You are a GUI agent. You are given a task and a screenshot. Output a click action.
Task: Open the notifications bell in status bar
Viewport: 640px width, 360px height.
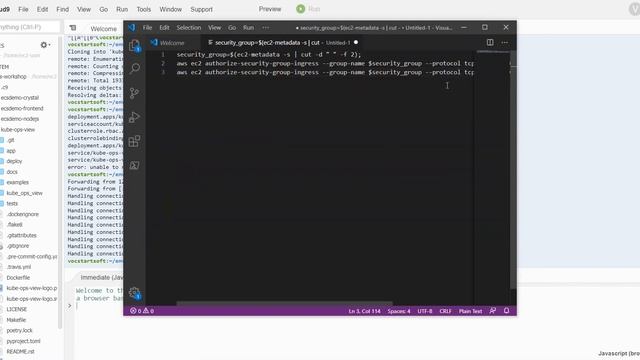tap(507, 311)
